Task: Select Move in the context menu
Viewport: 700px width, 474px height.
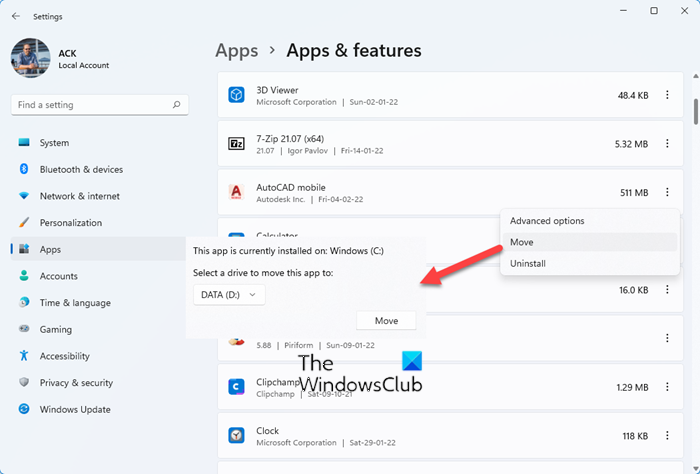Action: tap(522, 242)
